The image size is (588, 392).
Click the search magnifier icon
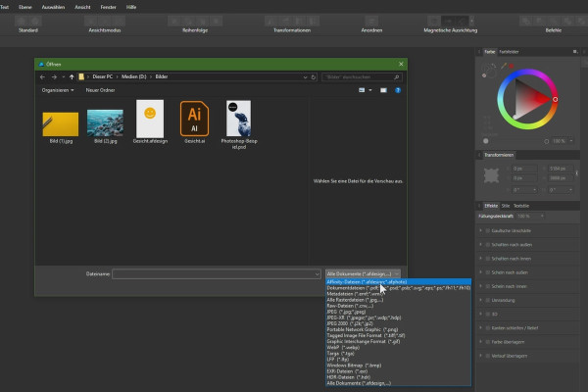tap(397, 76)
